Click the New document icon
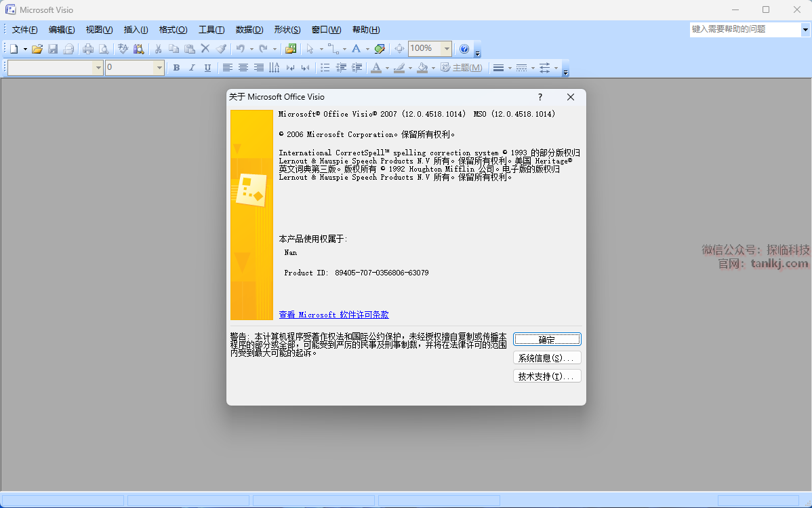The height and width of the screenshot is (508, 812). point(13,49)
